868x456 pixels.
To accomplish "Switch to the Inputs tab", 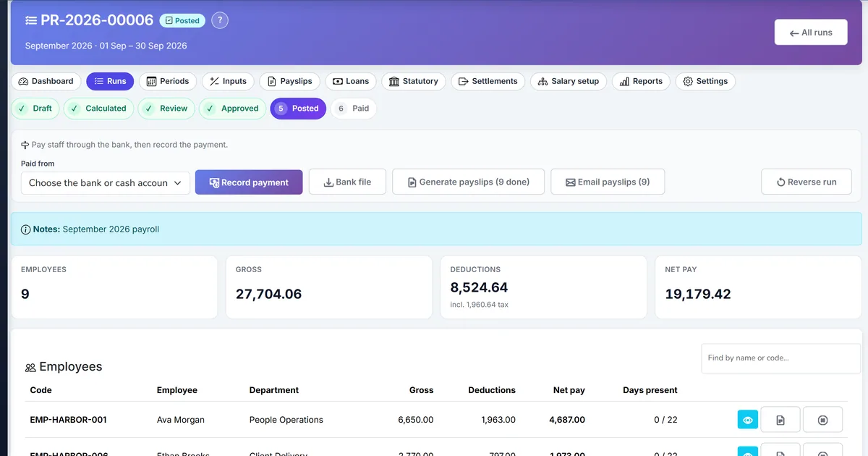I will 228,81.
